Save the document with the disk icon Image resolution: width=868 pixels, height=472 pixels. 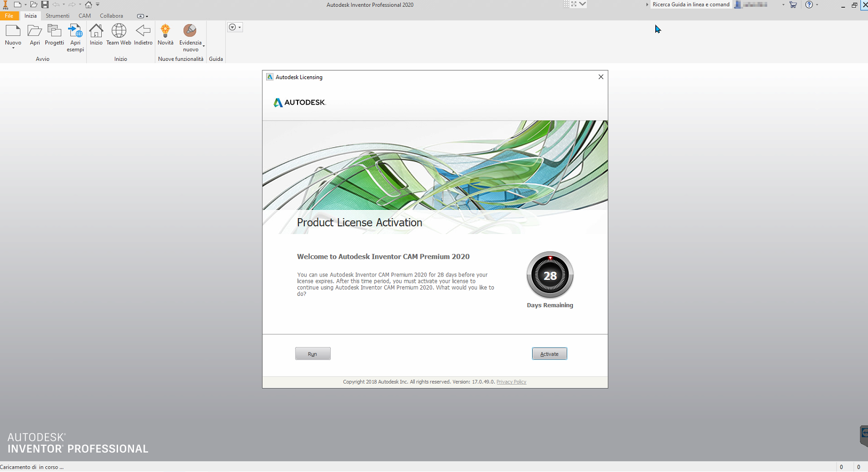(x=45, y=4)
